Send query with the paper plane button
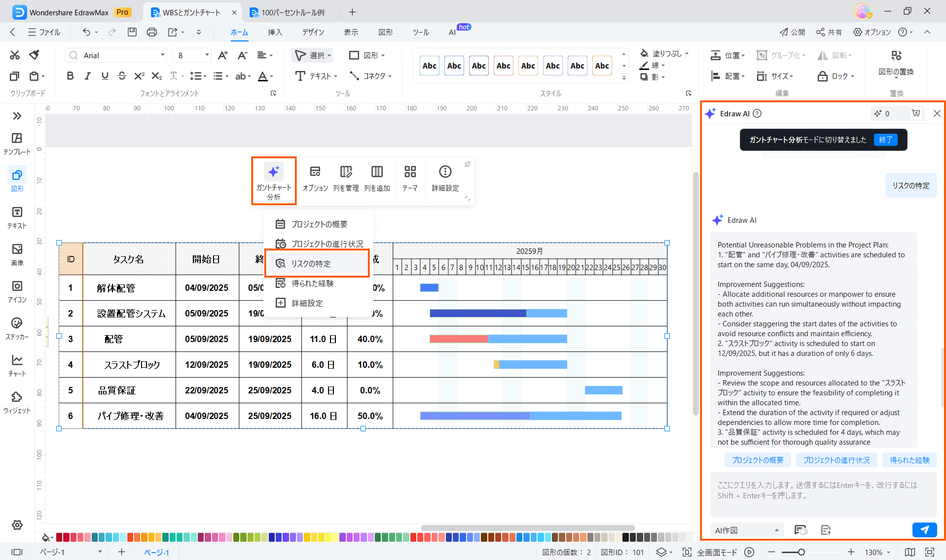The width and height of the screenshot is (946, 560). 924,530
